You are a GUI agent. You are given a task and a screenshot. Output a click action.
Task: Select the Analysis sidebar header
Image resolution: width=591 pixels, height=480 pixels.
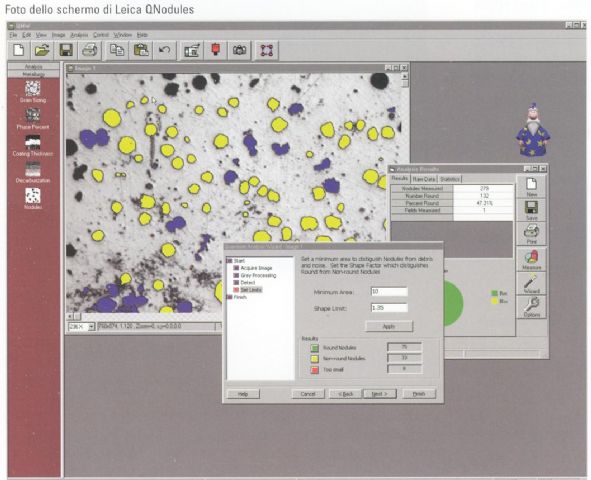pyautogui.click(x=33, y=66)
